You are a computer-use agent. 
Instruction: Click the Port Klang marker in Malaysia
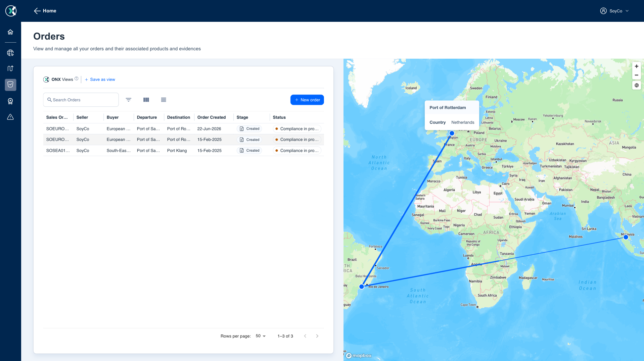pos(626,237)
